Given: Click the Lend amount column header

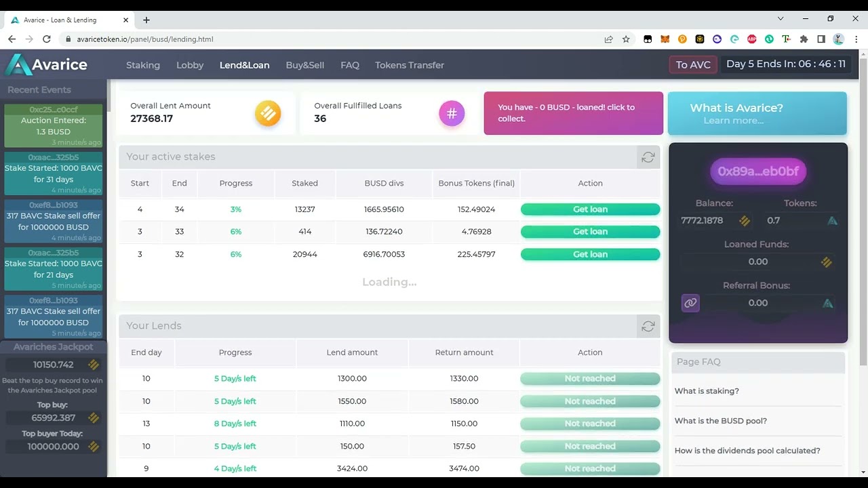Looking at the screenshot, I should (x=352, y=352).
